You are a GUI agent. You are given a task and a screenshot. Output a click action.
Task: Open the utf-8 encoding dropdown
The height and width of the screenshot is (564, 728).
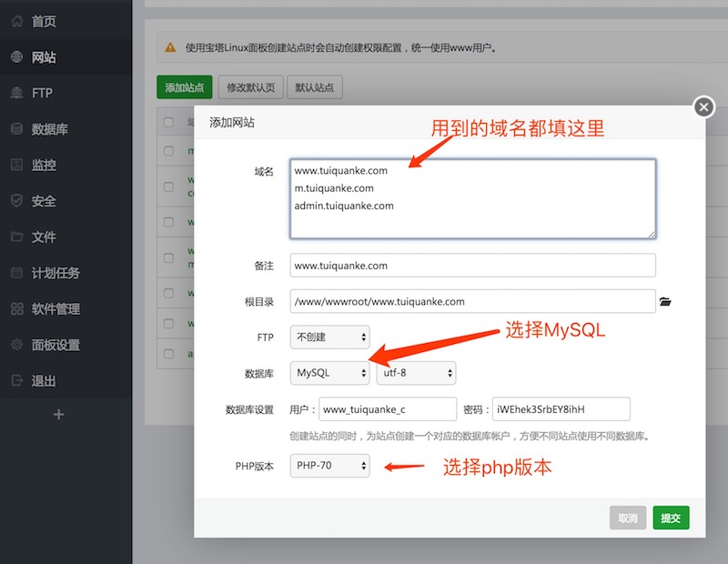(x=416, y=373)
